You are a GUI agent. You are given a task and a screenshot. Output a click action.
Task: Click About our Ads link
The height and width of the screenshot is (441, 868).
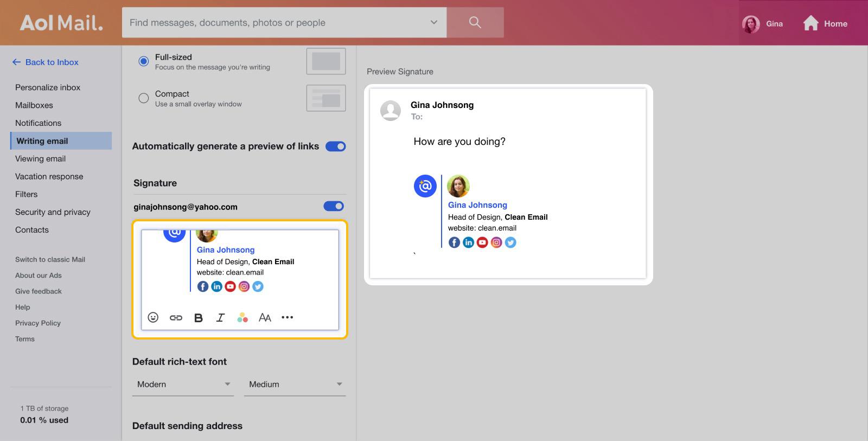(x=39, y=275)
